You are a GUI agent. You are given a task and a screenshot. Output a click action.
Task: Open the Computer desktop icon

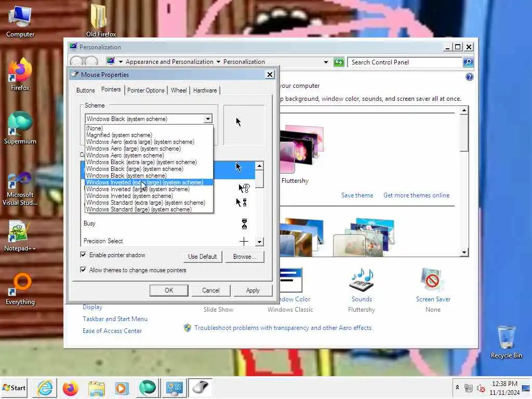(x=20, y=21)
